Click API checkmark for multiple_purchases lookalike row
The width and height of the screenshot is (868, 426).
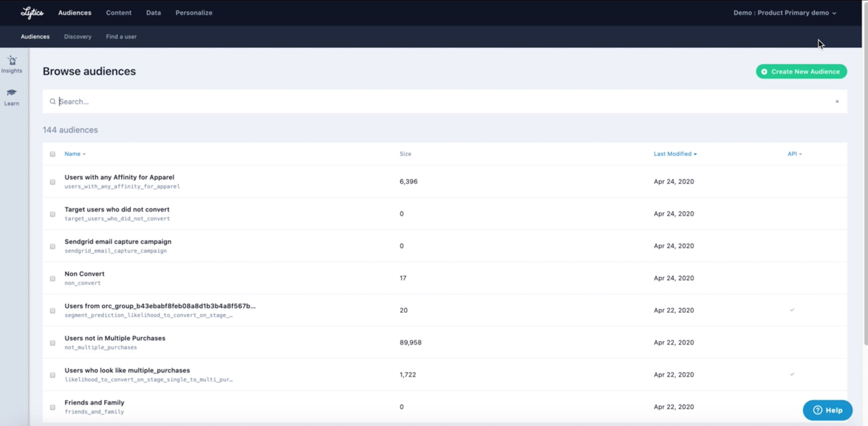[792, 374]
